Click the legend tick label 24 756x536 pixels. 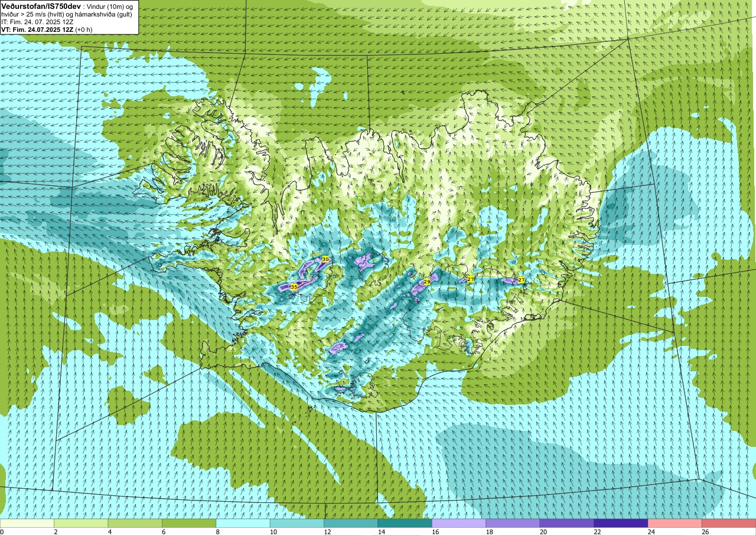click(651, 532)
